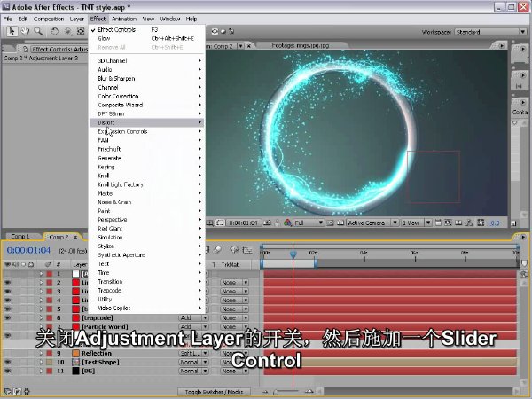Click the Motion Blur enable icon in timeline
This screenshot has height=399, width=532.
pyautogui.click(x=218, y=250)
